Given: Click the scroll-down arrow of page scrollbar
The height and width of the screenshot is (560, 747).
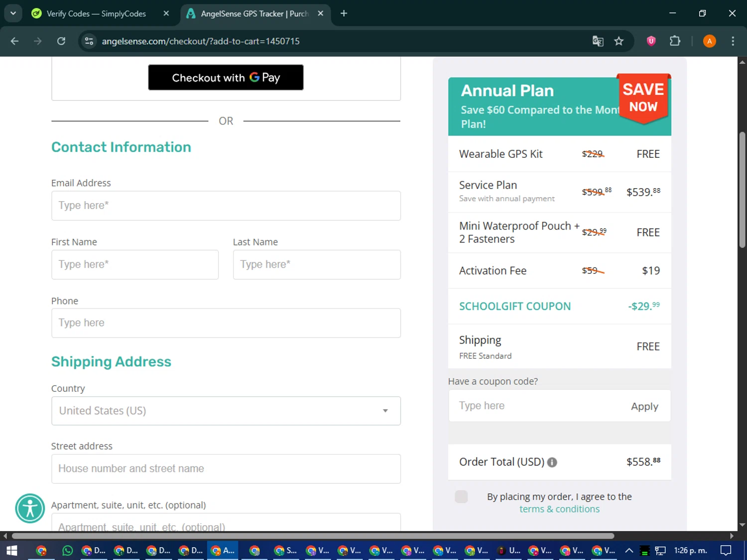Looking at the screenshot, I should 742,525.
